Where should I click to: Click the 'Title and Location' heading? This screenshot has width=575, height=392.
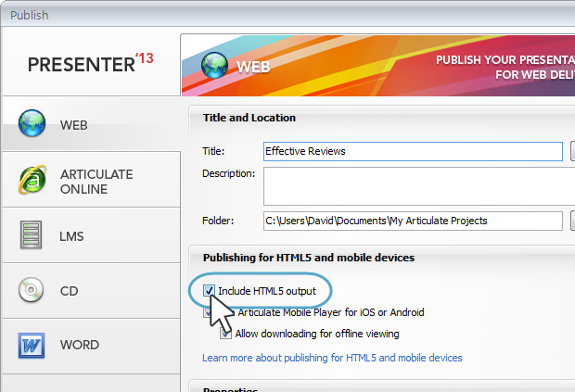click(x=249, y=118)
